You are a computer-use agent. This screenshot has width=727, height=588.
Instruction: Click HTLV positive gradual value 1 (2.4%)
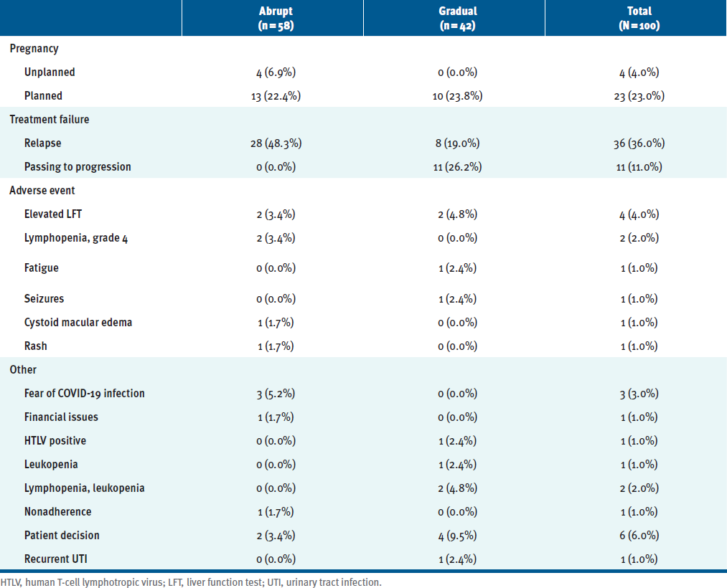[x=458, y=441]
